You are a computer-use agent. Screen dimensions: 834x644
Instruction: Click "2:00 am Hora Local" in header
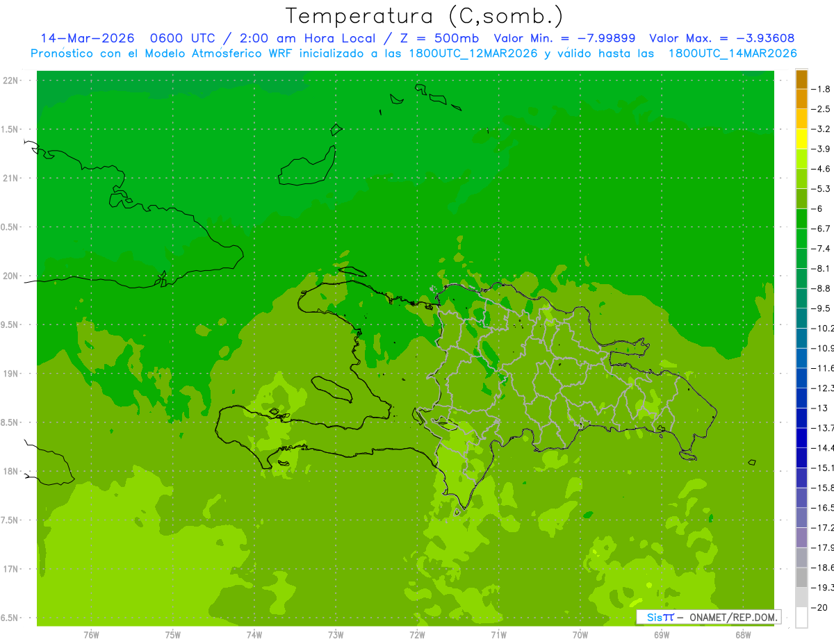tap(307, 38)
